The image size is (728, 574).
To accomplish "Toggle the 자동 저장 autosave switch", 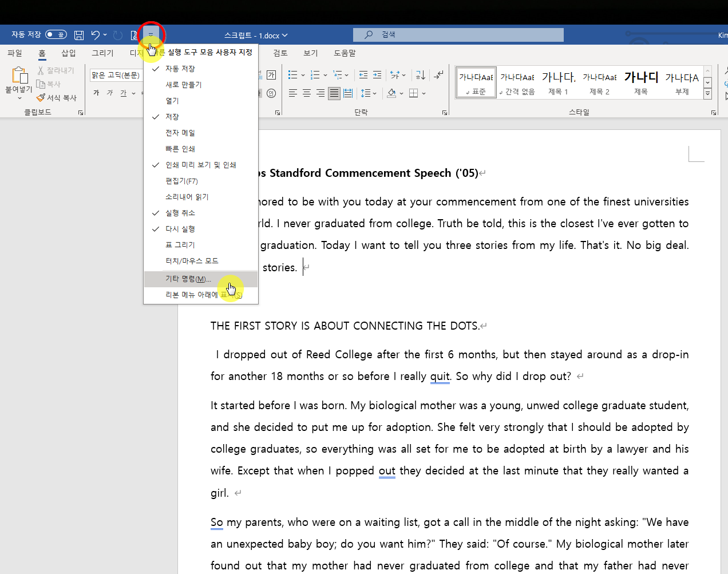I will pos(56,35).
